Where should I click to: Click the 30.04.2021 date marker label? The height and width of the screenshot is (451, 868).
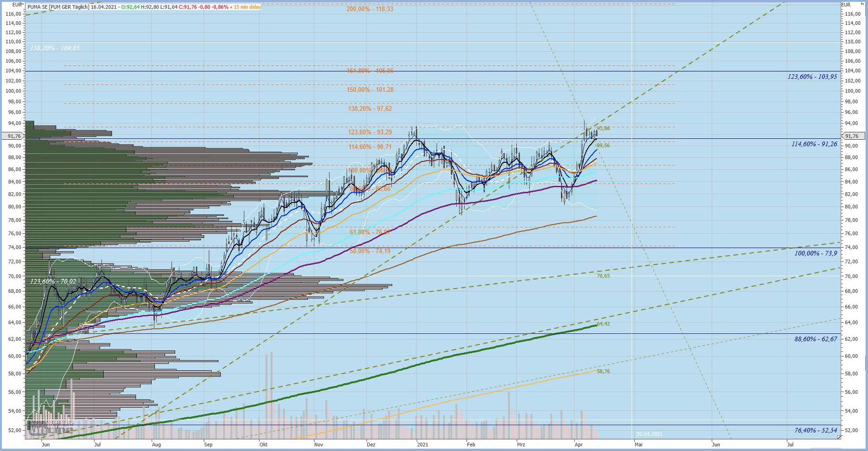click(x=649, y=434)
